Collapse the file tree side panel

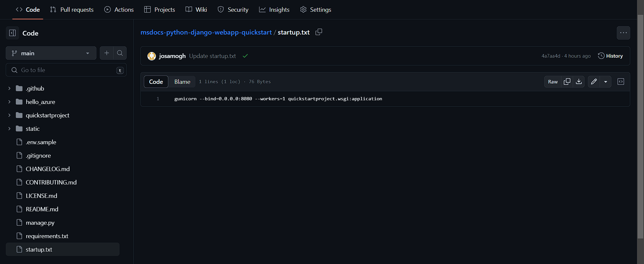click(12, 33)
